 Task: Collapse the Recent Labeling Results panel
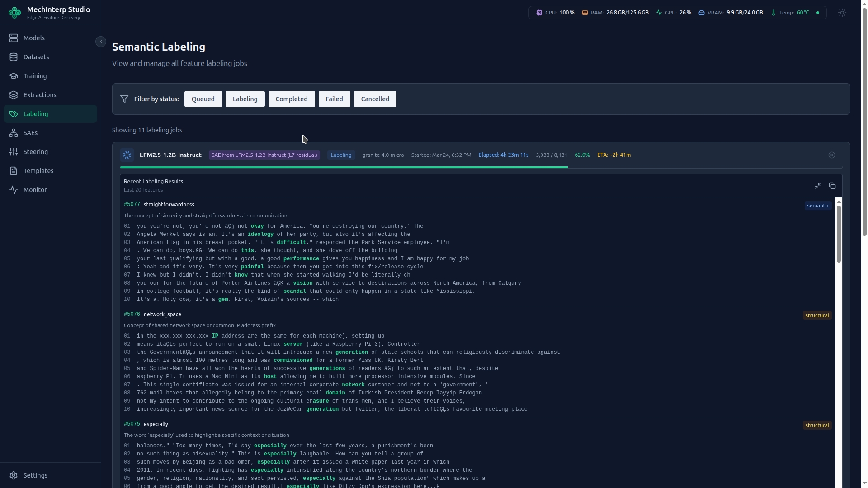(x=818, y=186)
